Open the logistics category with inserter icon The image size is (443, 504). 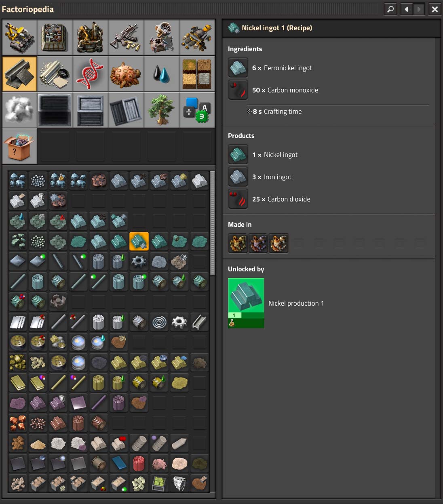pos(20,38)
